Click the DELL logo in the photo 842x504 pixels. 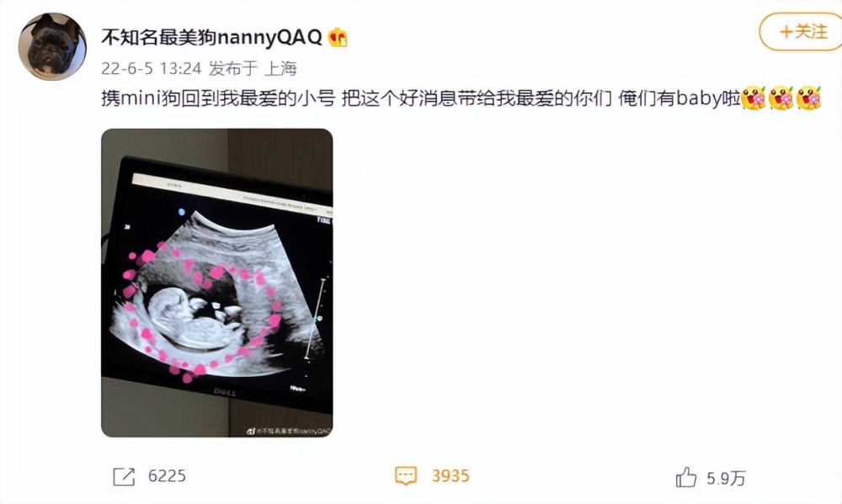click(225, 392)
